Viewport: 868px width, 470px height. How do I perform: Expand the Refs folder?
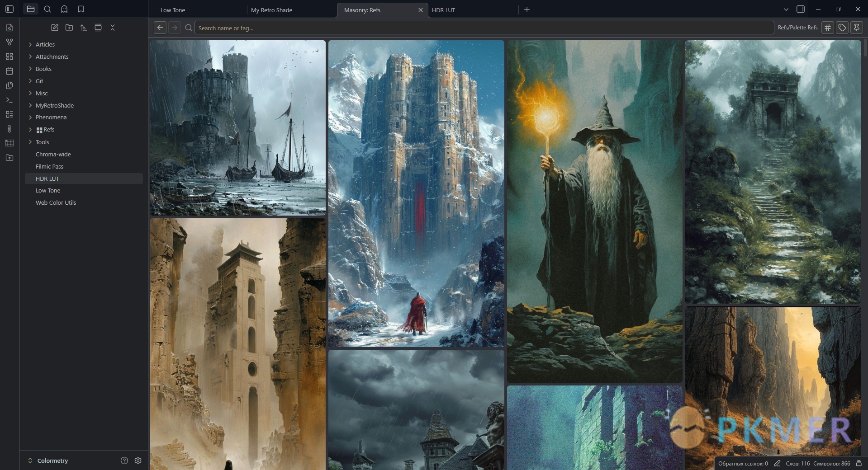(30, 130)
